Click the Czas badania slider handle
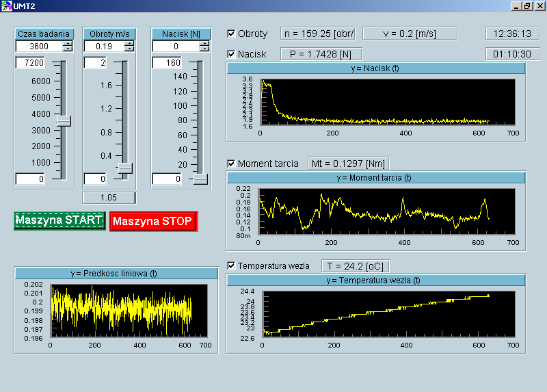This screenshot has width=547, height=392. coord(64,121)
